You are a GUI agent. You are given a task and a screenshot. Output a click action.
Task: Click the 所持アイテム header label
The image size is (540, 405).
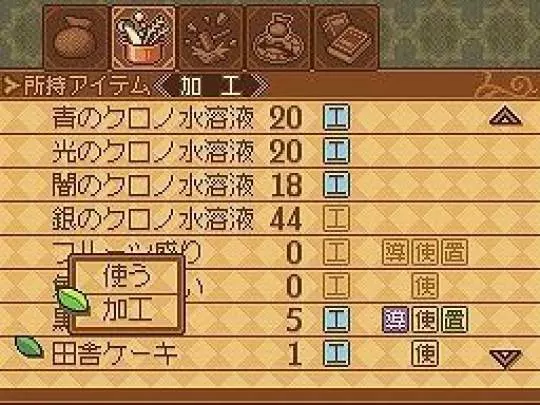86,85
